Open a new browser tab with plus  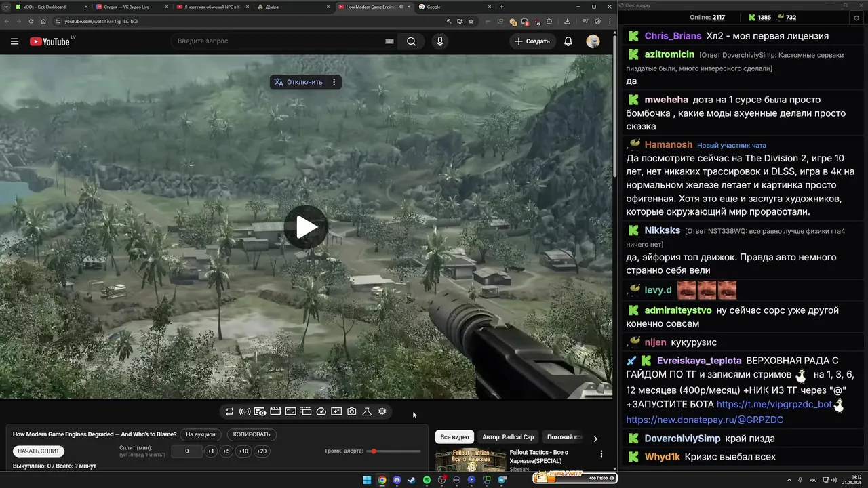502,7
